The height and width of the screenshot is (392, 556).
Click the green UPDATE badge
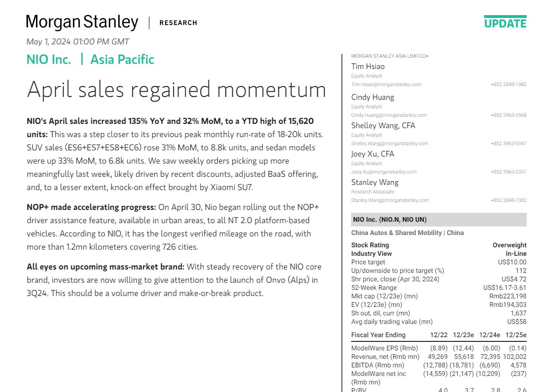[x=505, y=22]
